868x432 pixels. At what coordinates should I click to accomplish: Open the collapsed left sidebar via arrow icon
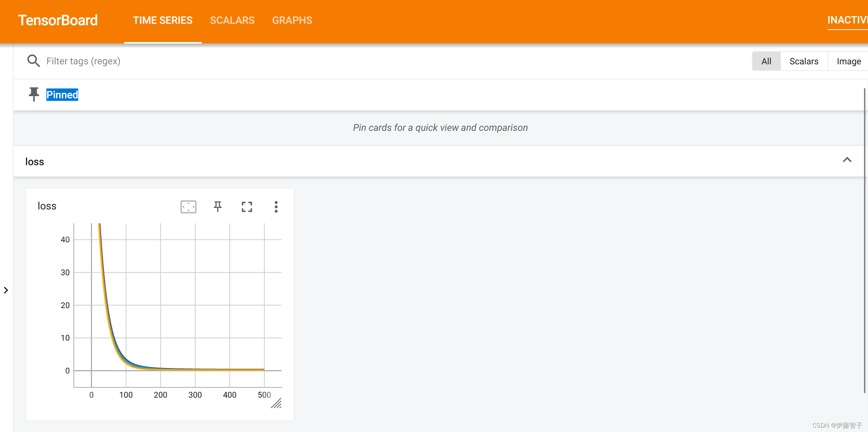coord(6,290)
